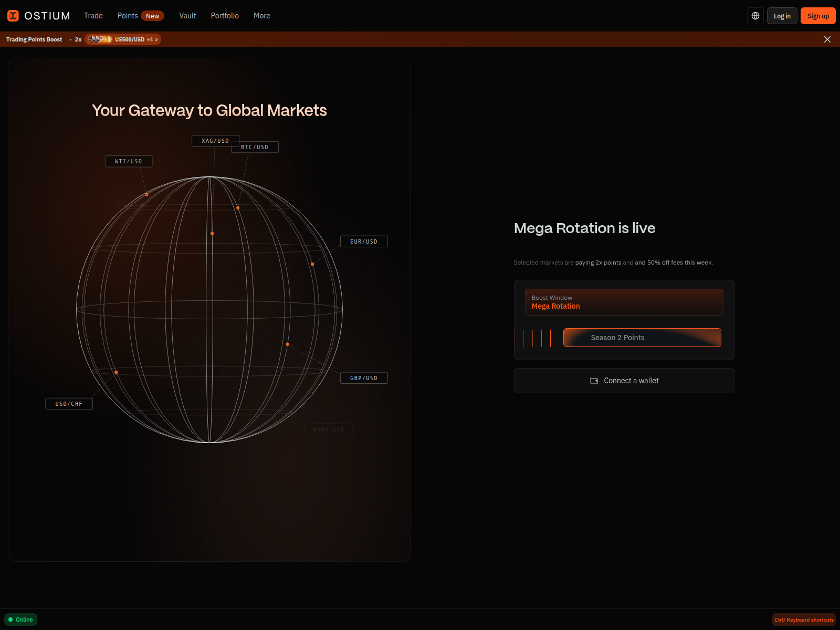Click the Ostium logo icon

coord(13,16)
